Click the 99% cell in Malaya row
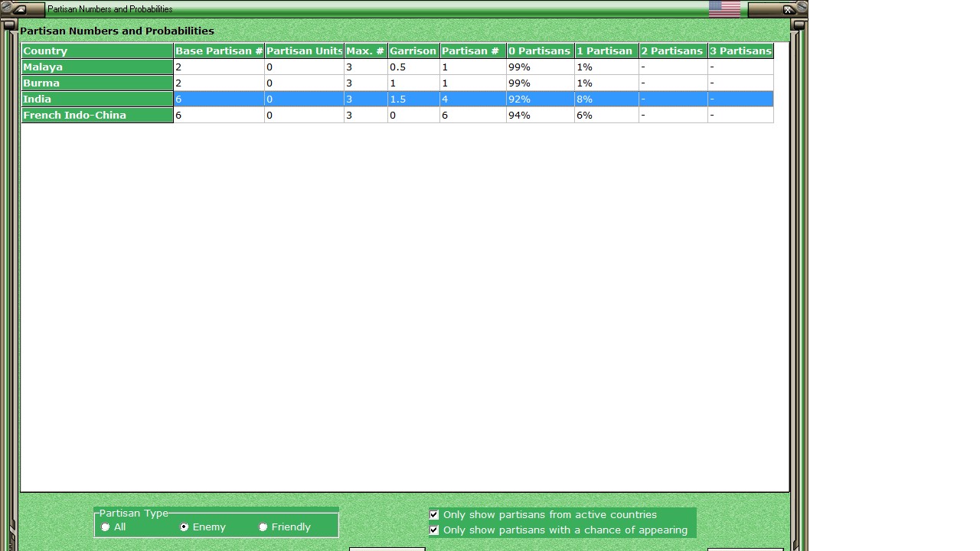 (x=540, y=67)
